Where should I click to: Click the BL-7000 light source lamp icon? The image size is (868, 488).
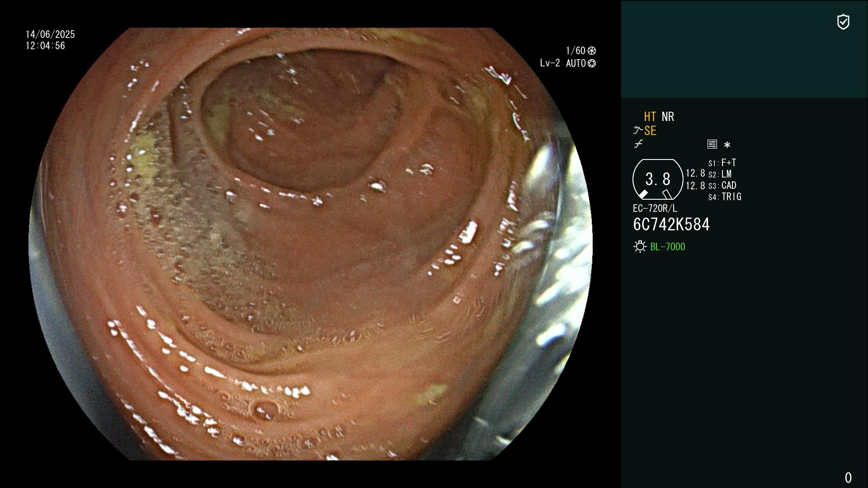click(640, 247)
